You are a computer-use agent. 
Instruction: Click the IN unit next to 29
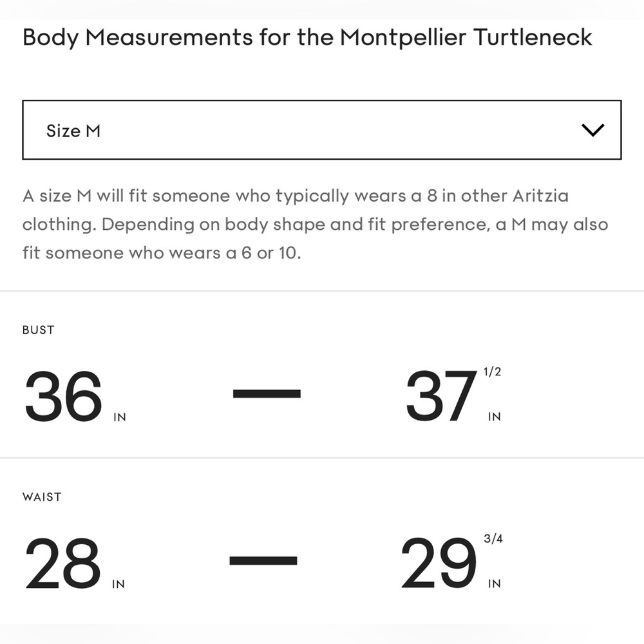[x=494, y=584]
